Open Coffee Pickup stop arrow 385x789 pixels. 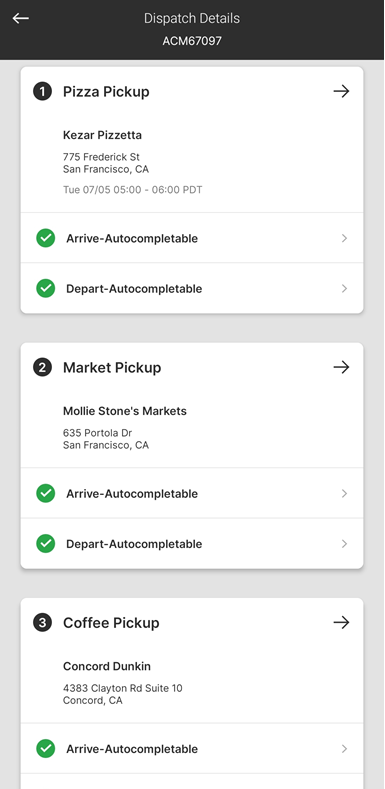(341, 622)
